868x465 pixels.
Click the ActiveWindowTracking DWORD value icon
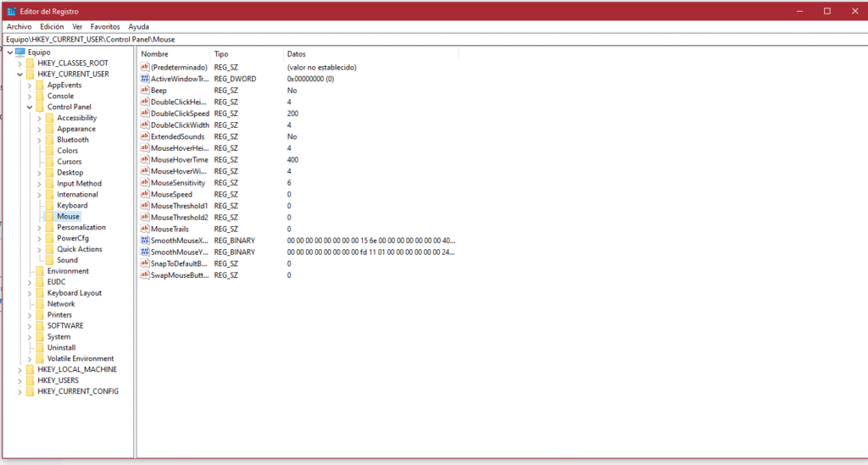coord(145,79)
